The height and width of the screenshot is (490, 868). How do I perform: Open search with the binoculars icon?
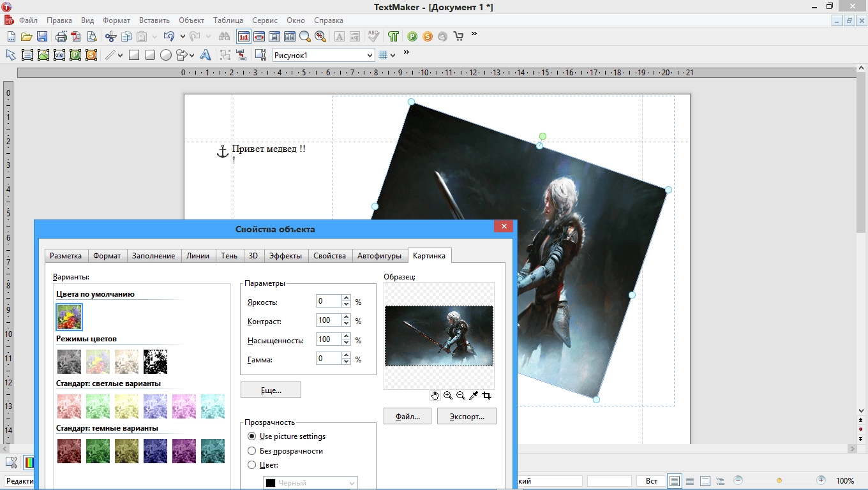(223, 36)
